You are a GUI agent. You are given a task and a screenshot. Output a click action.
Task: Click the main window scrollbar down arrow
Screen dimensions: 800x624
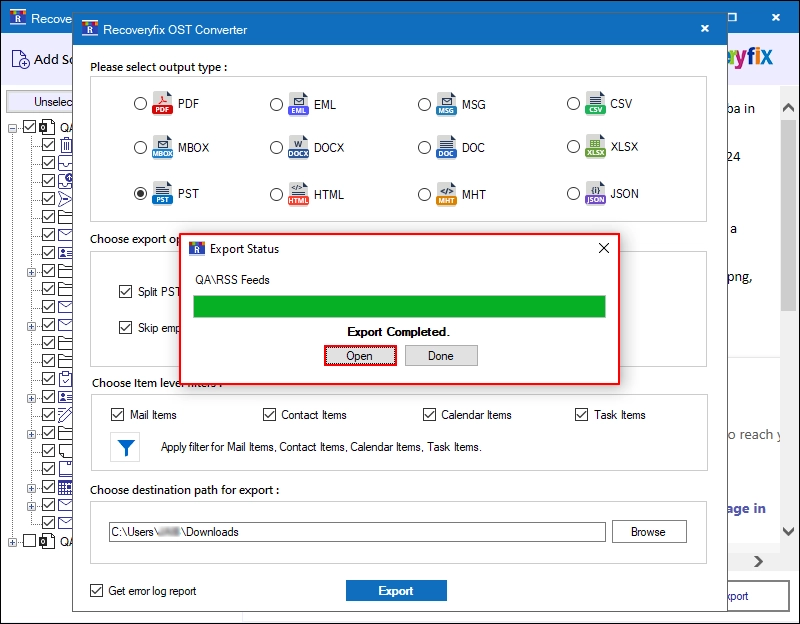pos(789,531)
